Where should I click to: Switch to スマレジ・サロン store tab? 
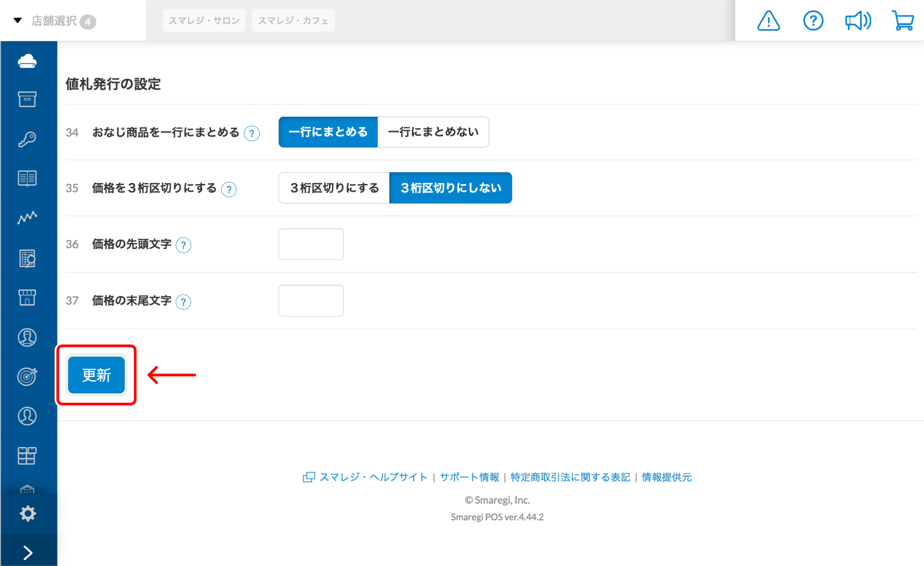coord(204,21)
